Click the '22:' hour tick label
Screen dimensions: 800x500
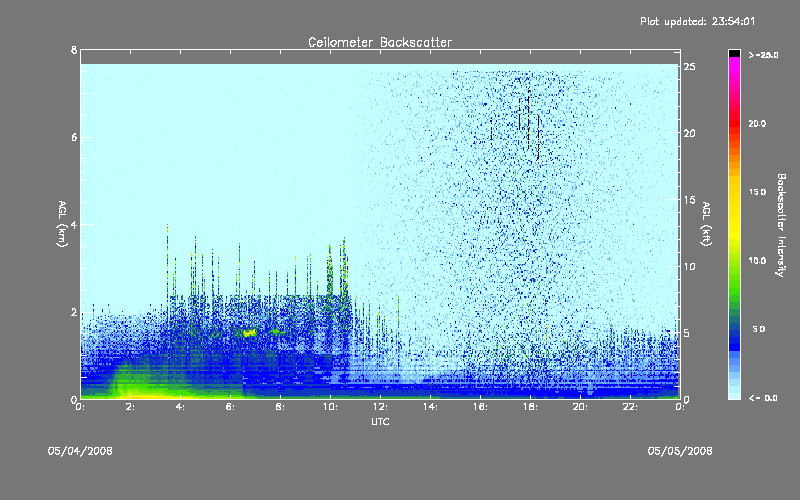[x=630, y=407]
